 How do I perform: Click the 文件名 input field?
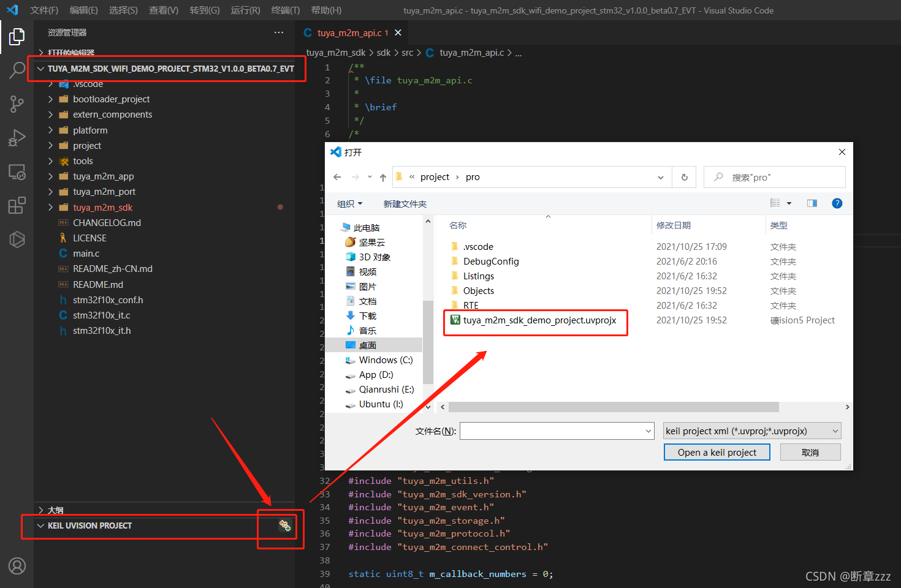pyautogui.click(x=552, y=431)
